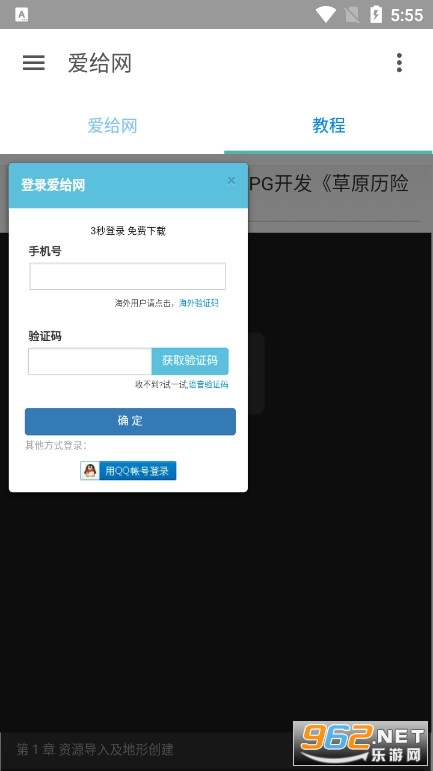Open the 海外验证码 overseas link
433x771 pixels.
tap(198, 303)
